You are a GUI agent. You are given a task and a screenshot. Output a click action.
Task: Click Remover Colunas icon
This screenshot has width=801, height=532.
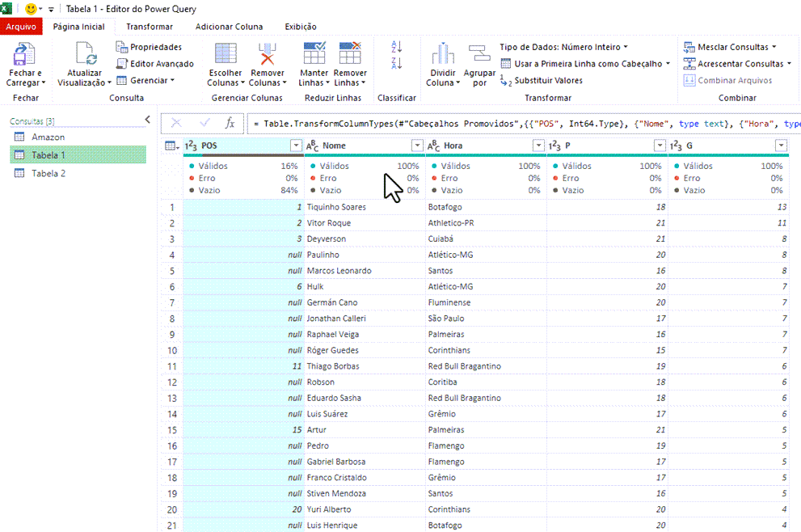268,54
